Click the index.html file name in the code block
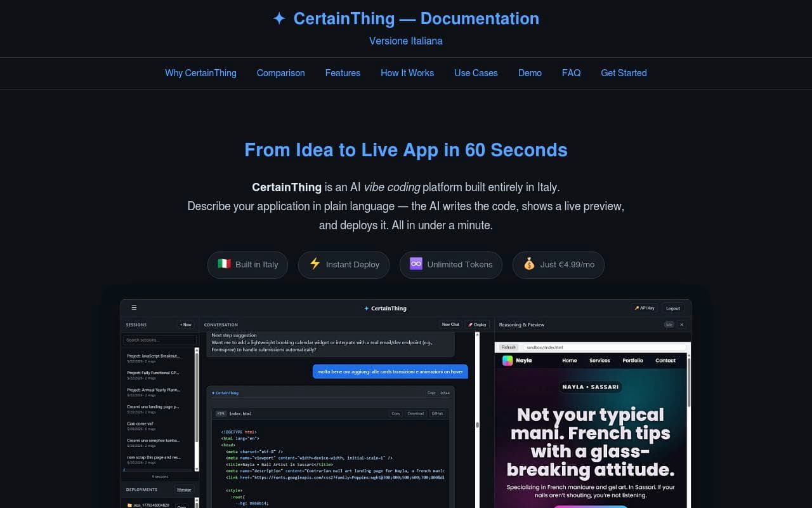The width and height of the screenshot is (812, 508). (x=240, y=413)
